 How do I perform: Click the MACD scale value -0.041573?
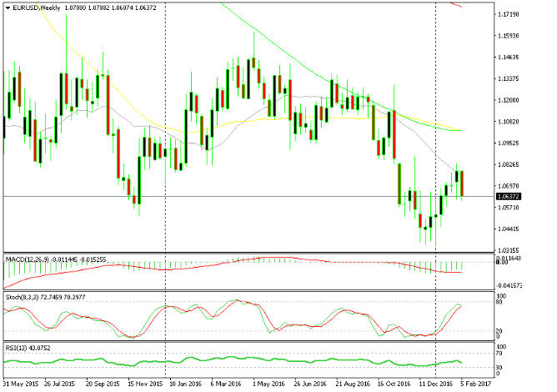[x=509, y=286]
